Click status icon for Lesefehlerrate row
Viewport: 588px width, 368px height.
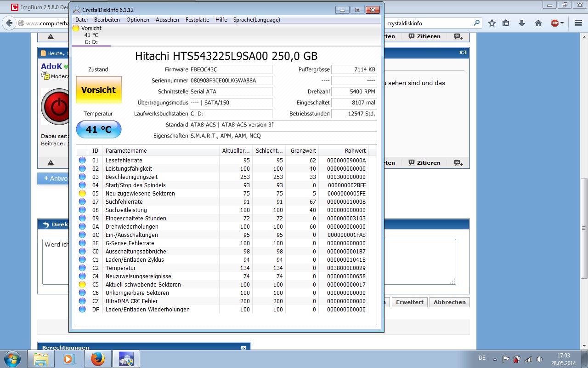click(x=82, y=160)
